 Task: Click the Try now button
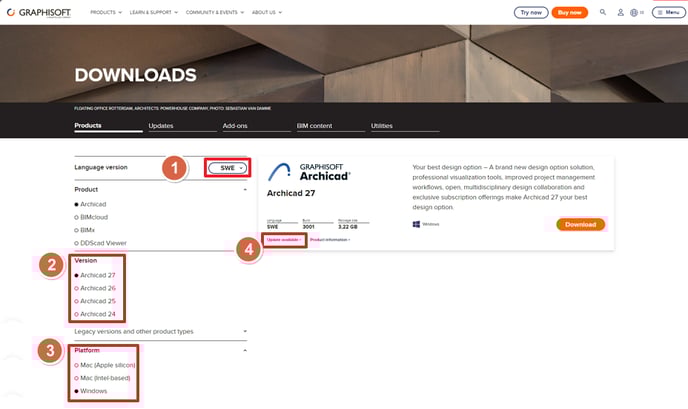click(x=531, y=12)
